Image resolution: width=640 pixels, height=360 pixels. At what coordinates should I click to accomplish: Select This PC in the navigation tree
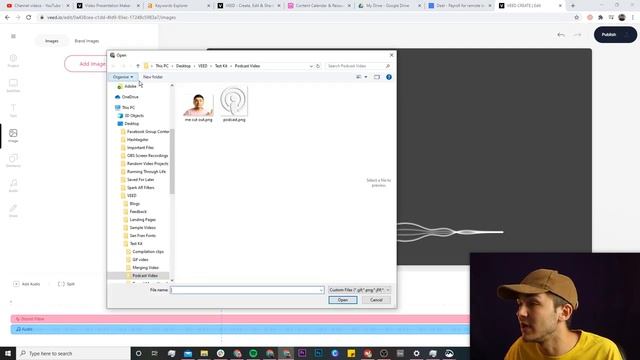click(128, 107)
